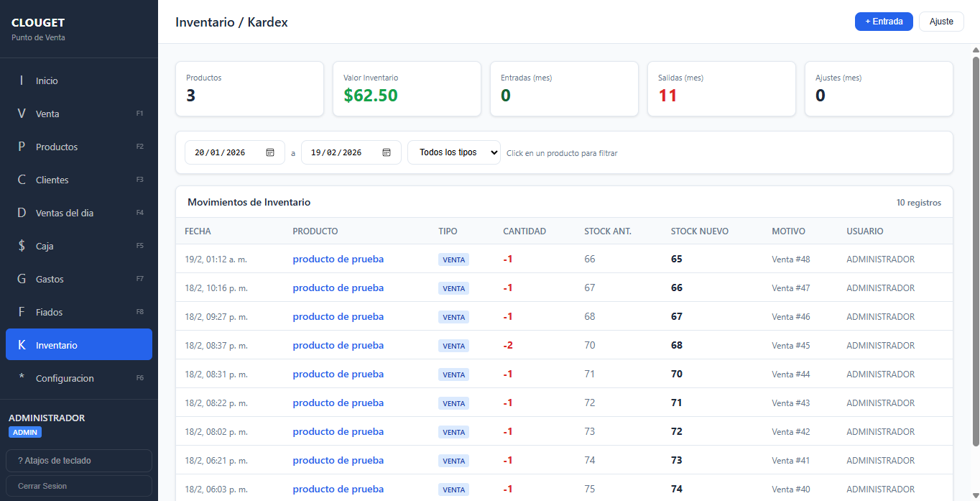Click the ADMIN role badge
Viewport: 980px width, 501px height.
[x=25, y=432]
